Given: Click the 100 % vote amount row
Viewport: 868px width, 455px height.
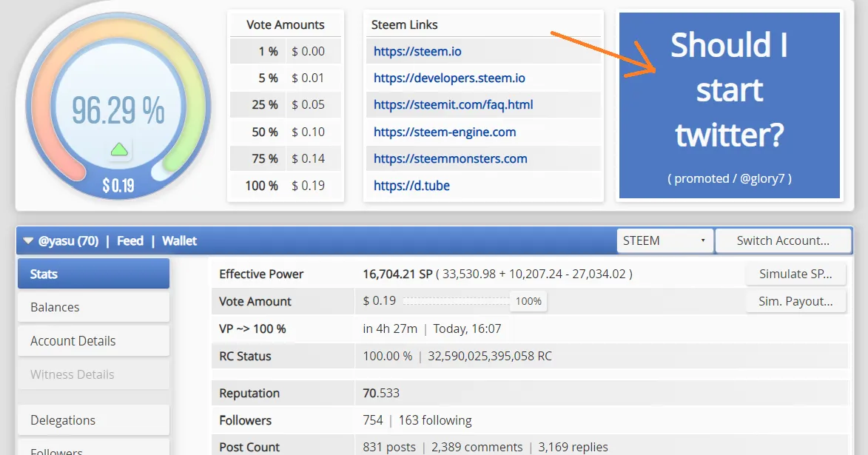Looking at the screenshot, I should (286, 186).
